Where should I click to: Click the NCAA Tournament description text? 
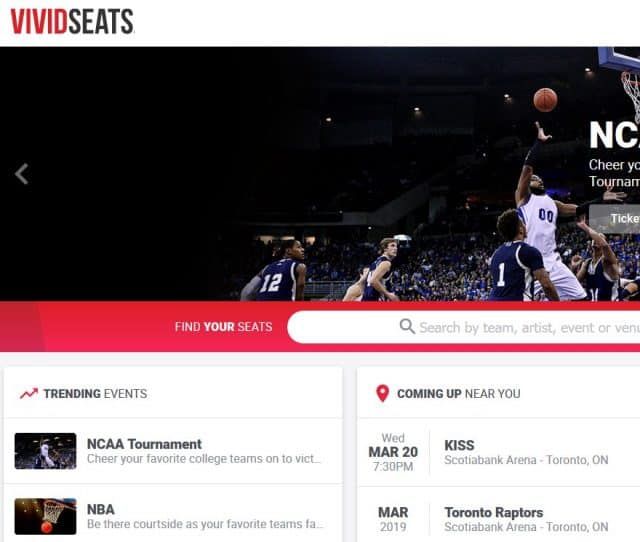pos(204,459)
